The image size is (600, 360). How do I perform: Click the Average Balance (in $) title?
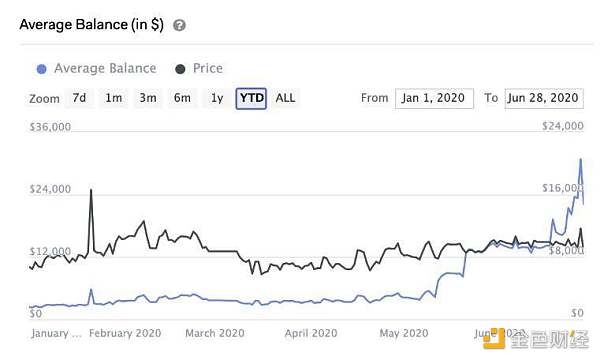91,25
